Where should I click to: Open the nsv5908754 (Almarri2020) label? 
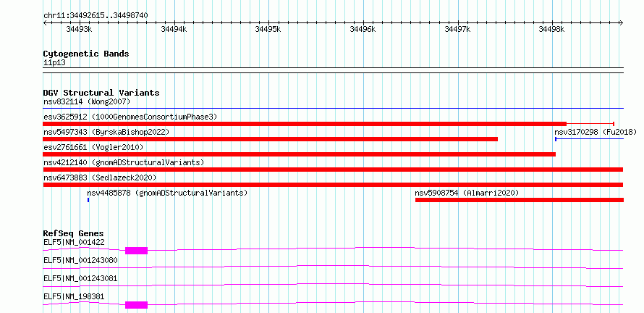pyautogui.click(x=467, y=193)
